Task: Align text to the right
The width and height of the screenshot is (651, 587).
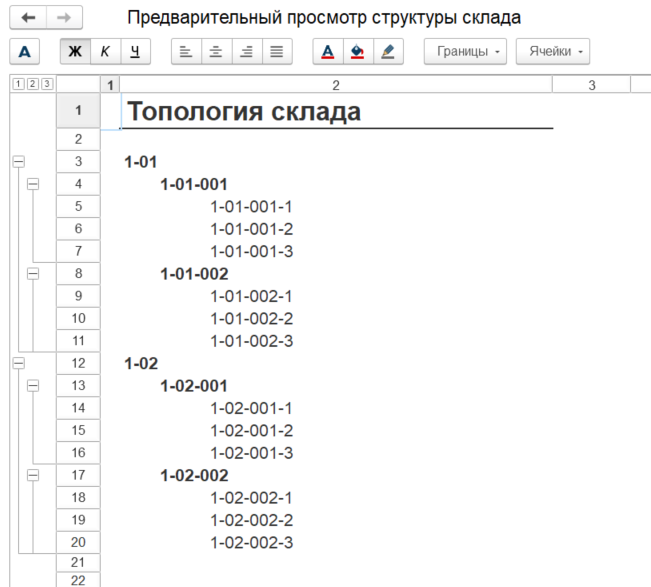Action: point(246,51)
